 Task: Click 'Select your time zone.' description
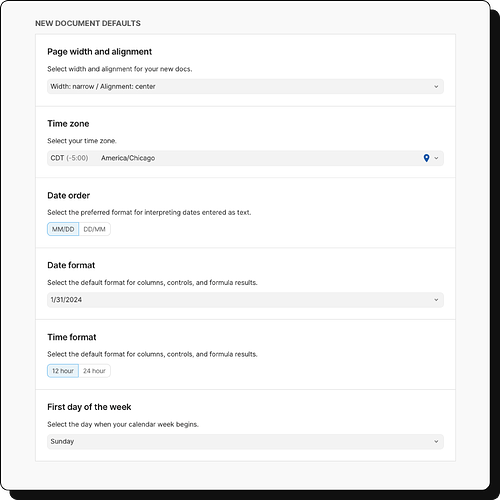(82, 141)
